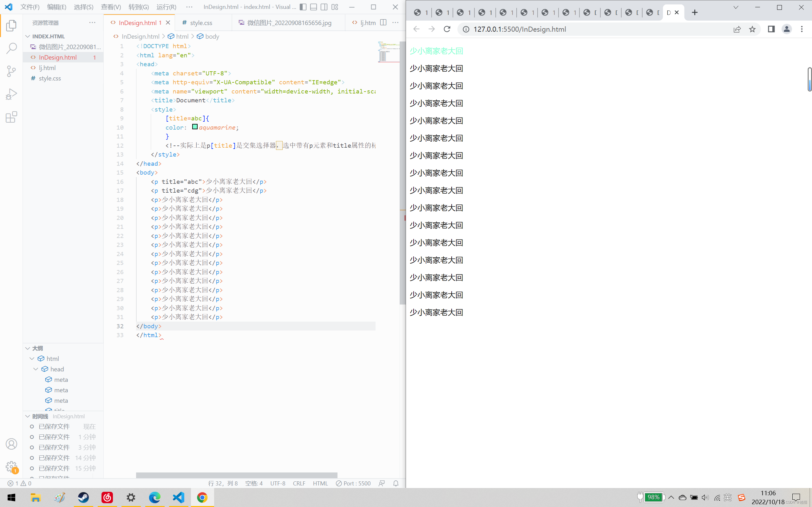Click the browser reload button
This screenshot has height=507, width=812.
click(447, 29)
